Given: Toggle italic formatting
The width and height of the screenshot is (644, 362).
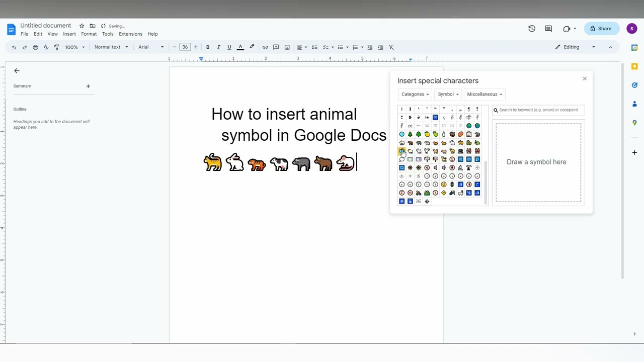Looking at the screenshot, I should (218, 47).
